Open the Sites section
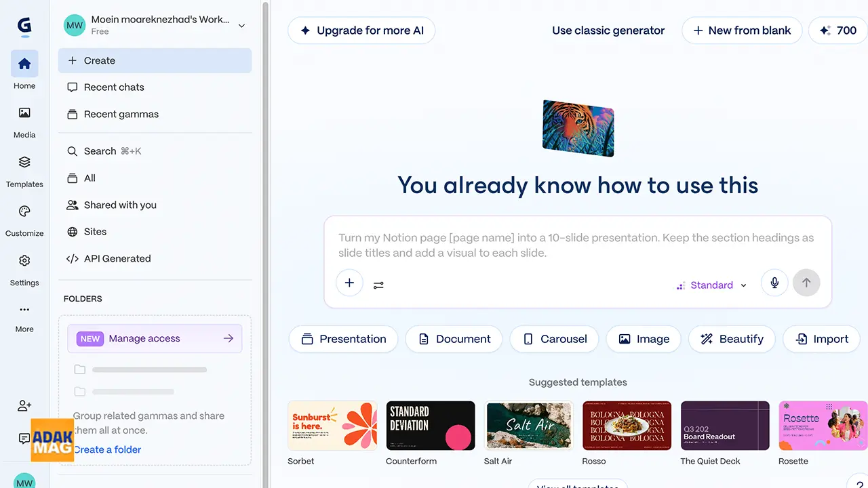 (155, 232)
